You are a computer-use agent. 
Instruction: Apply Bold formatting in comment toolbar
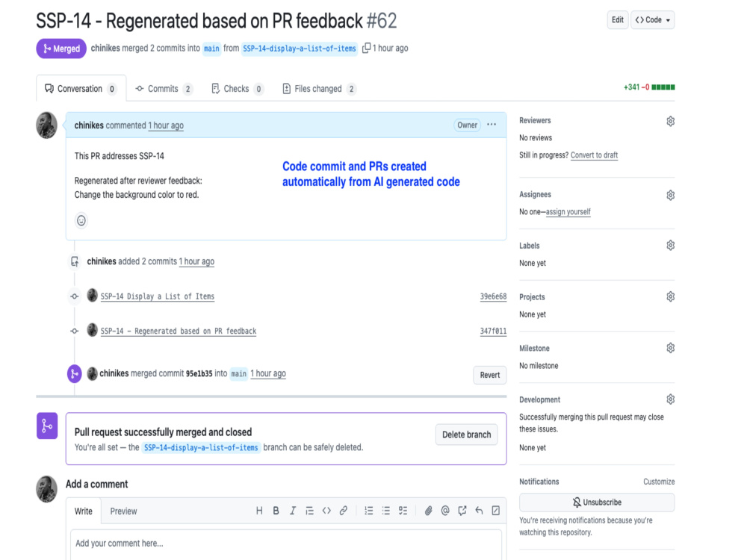click(276, 511)
